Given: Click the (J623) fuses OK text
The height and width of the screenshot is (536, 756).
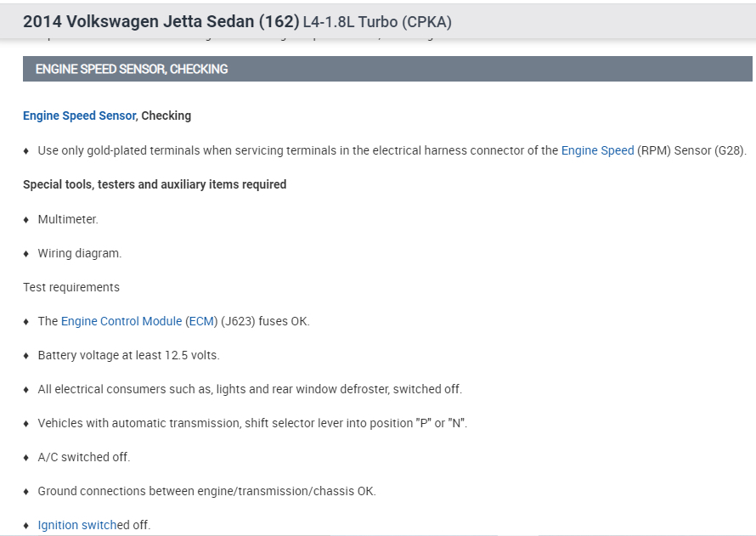Looking at the screenshot, I should [265, 321].
